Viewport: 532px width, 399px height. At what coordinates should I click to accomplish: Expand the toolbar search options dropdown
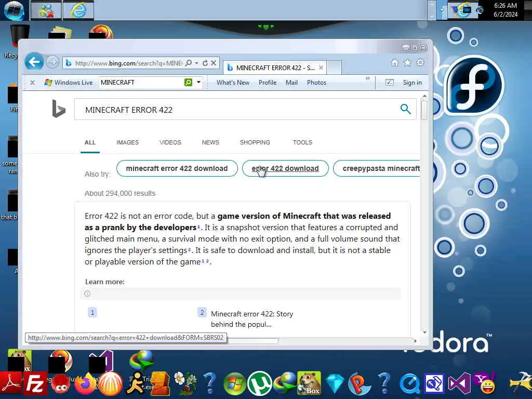click(198, 83)
